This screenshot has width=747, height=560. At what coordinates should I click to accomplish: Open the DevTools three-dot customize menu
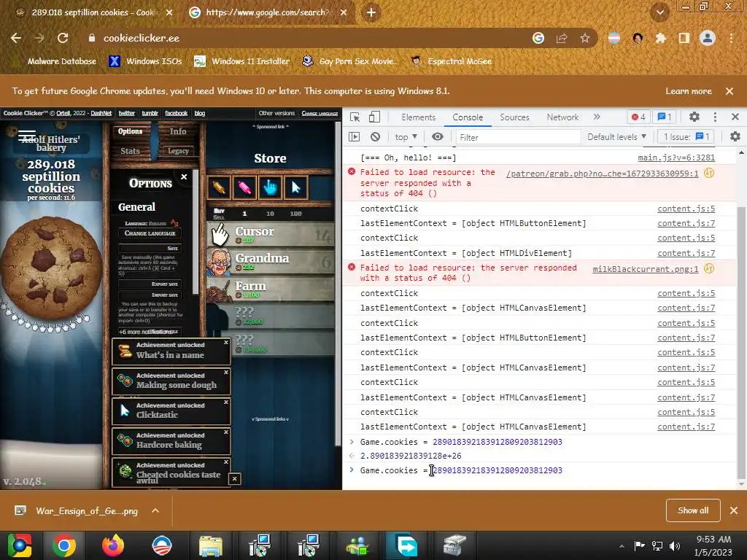pos(715,117)
